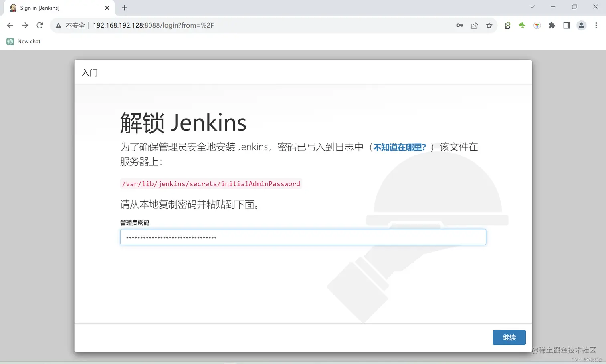Viewport: 606px width, 364px height.
Task: Click the share page icon
Action: click(474, 25)
